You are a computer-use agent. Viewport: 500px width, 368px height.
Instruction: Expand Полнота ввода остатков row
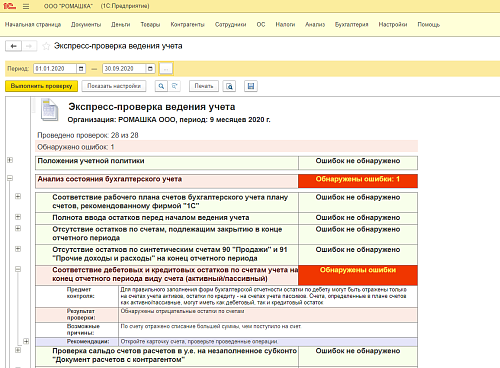(x=18, y=217)
